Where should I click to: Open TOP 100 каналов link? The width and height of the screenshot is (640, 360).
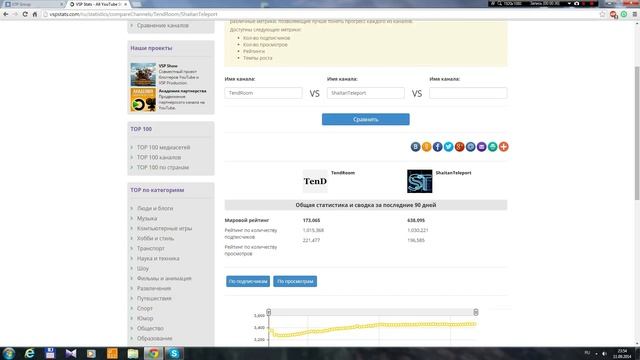point(159,157)
